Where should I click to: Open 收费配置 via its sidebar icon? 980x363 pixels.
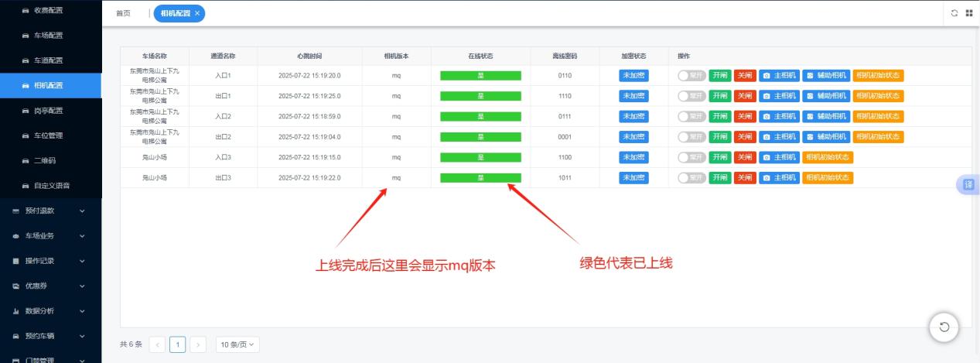(x=26, y=10)
